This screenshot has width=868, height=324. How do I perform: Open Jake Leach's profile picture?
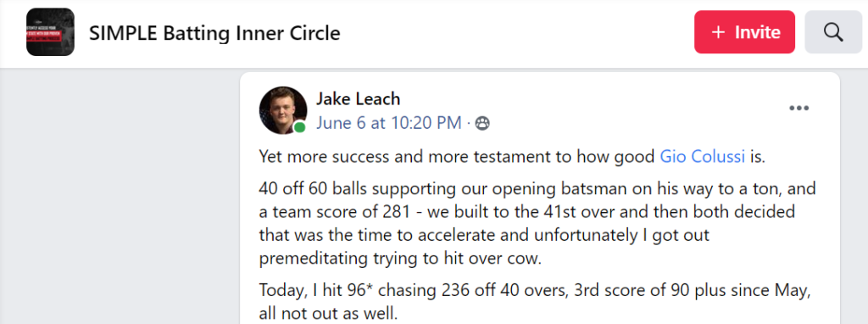pos(283,110)
